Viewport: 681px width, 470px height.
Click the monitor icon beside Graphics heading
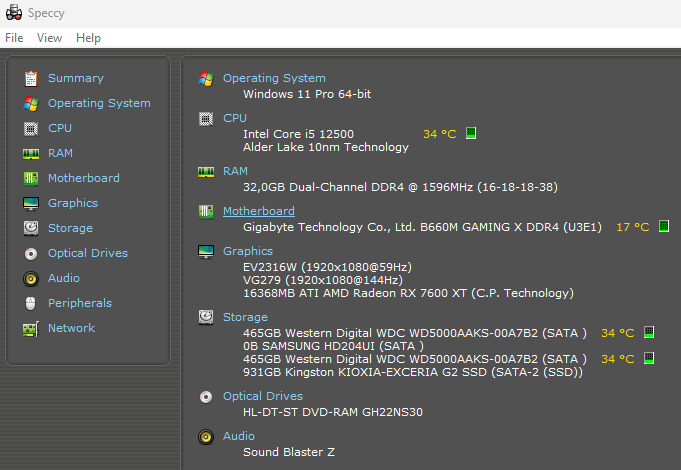(x=206, y=252)
